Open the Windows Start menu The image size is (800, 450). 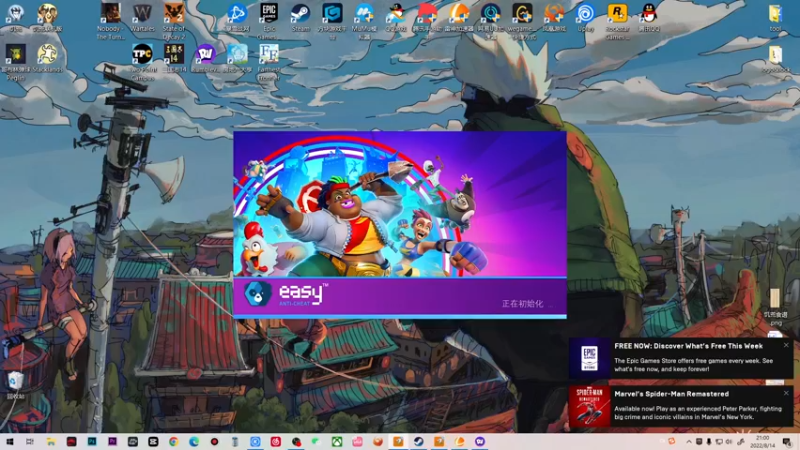point(10,441)
